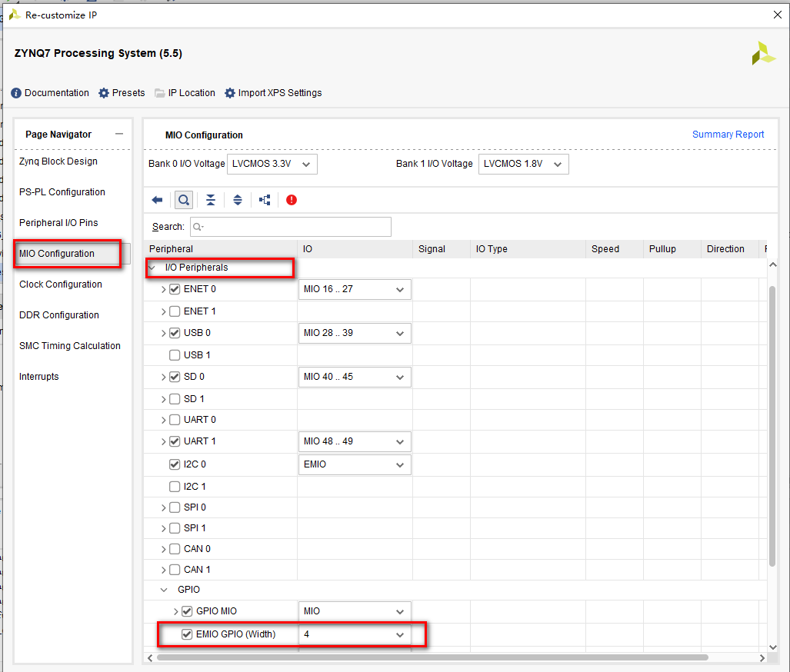This screenshot has width=790, height=672.
Task: Open UART 1 MIO 48 .. 49 dropdown
Action: 355,442
